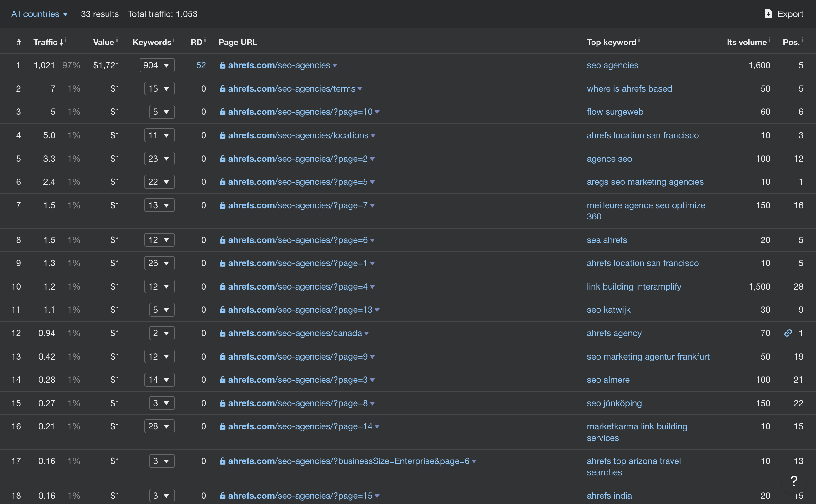The width and height of the screenshot is (816, 504).
Task: Click the info icon next to Traffic header
Action: click(65, 40)
